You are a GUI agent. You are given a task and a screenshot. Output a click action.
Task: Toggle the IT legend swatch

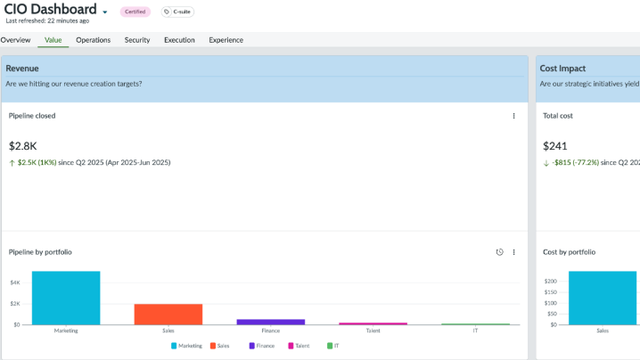pyautogui.click(x=330, y=346)
